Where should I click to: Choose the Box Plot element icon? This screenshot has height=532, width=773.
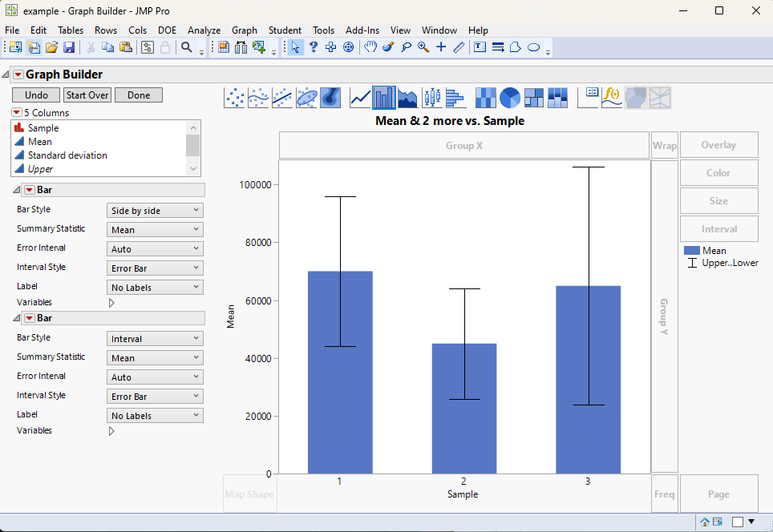tap(432, 98)
